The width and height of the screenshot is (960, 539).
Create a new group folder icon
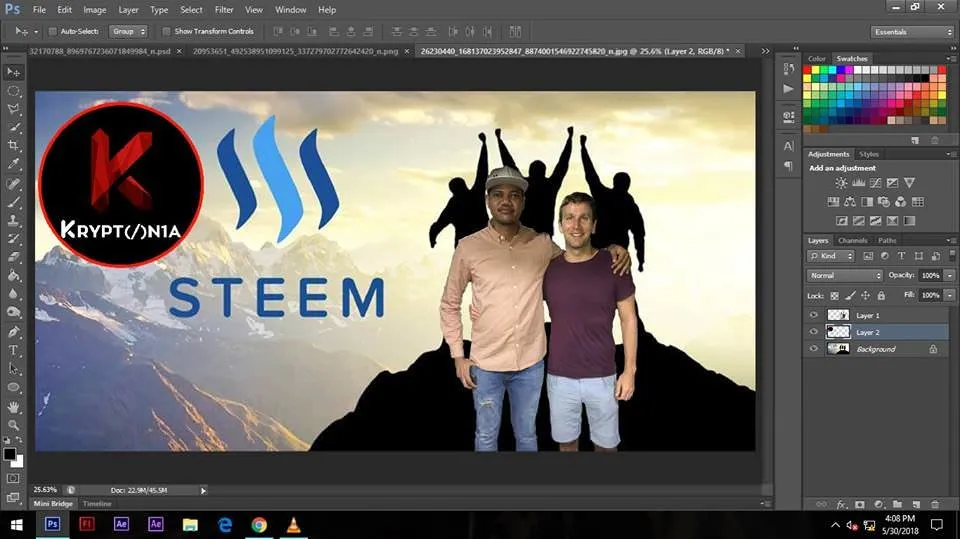[898, 504]
